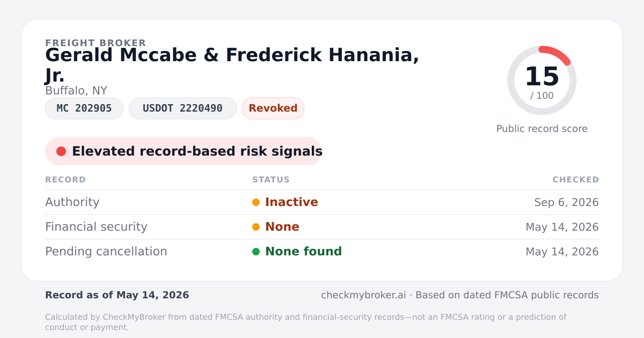Viewport: 644px width, 338px height.
Task: Click the RECORD column header
Action: click(65, 180)
